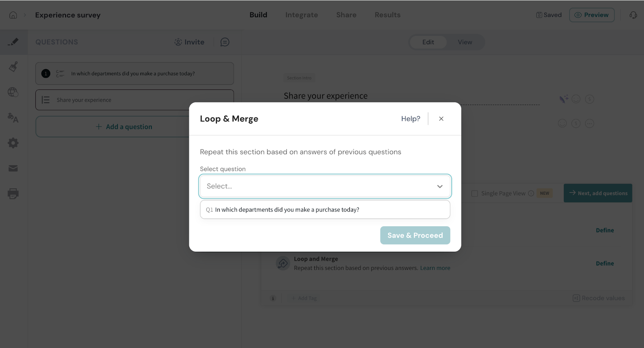Toggle the Single Page View checkbox
The width and height of the screenshot is (644, 348).
475,193
